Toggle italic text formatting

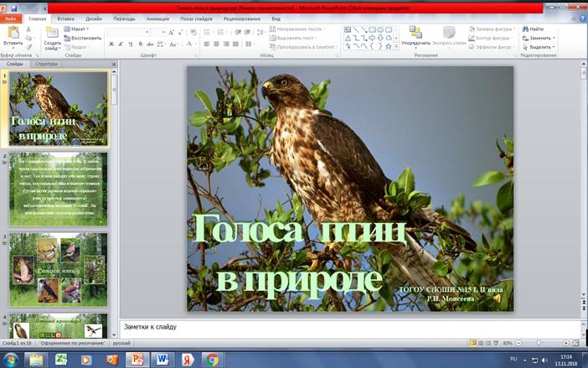click(121, 44)
